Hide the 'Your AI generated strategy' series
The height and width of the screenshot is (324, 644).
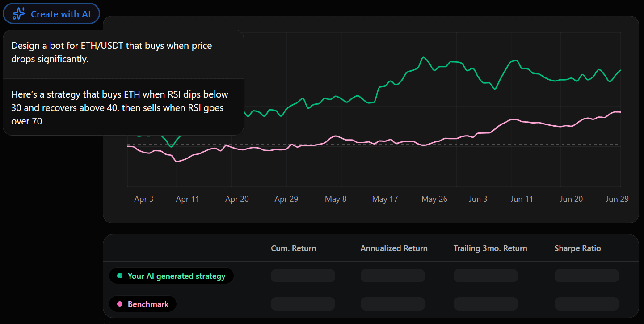171,276
